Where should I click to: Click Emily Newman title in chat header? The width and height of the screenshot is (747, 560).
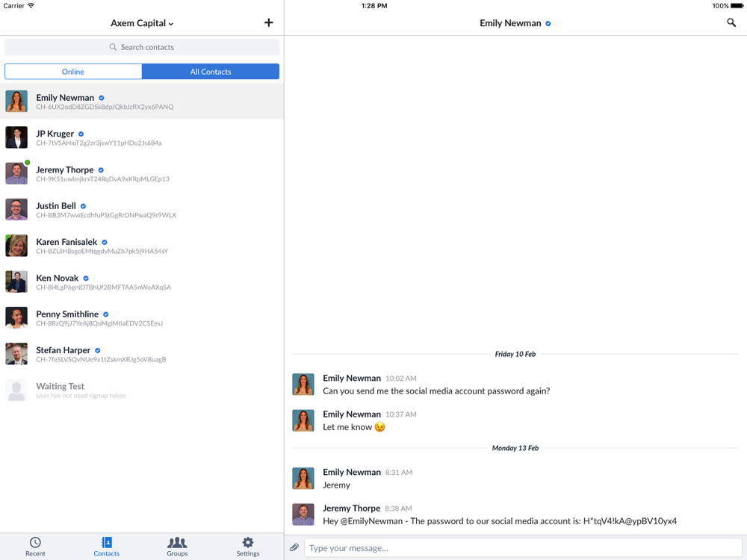point(510,23)
